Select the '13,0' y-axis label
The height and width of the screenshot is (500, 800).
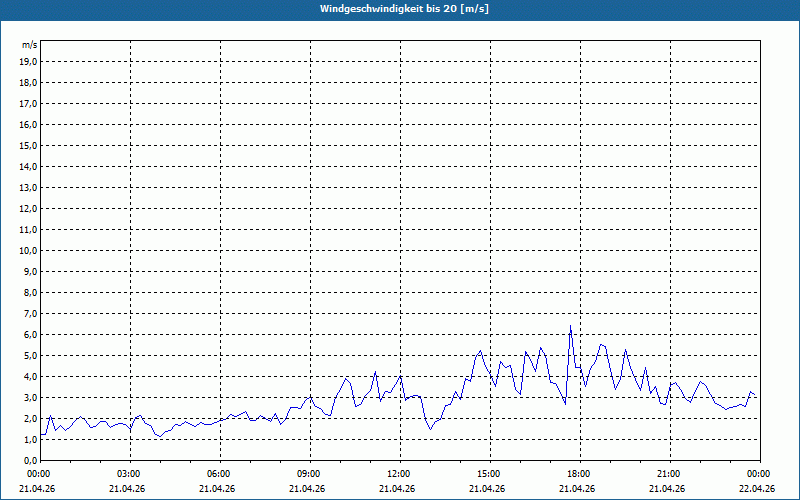(28, 187)
